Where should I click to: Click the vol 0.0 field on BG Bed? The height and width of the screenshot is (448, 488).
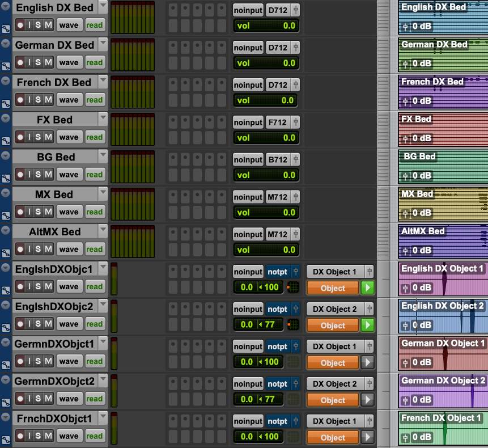tap(265, 175)
